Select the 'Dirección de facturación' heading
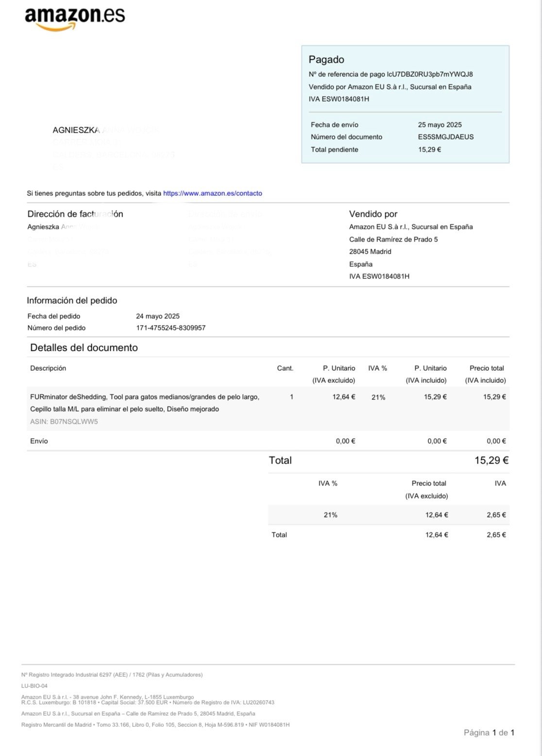 click(75, 214)
